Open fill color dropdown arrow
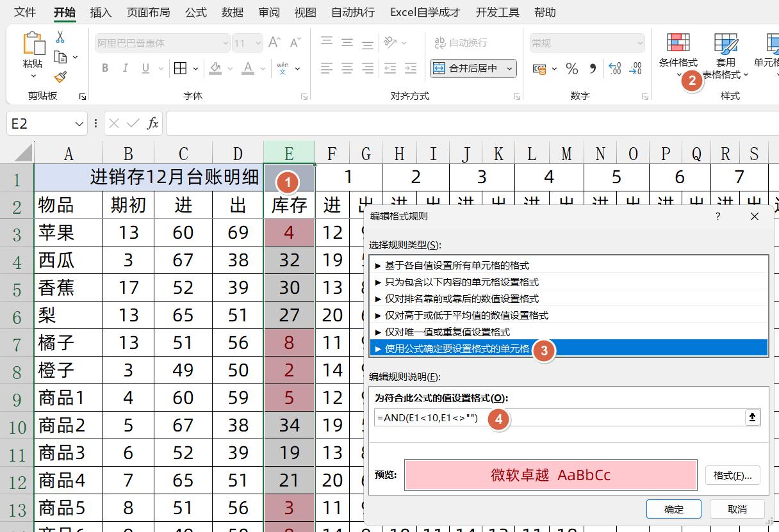 [229, 69]
